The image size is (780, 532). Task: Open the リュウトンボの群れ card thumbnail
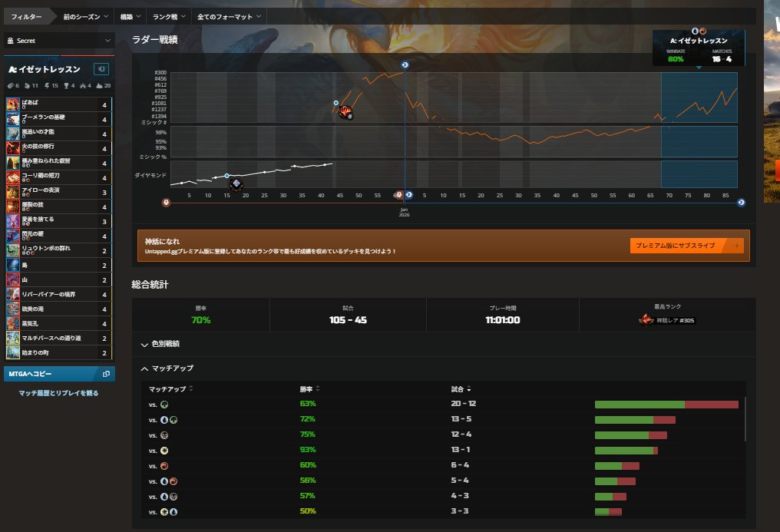(x=12, y=250)
